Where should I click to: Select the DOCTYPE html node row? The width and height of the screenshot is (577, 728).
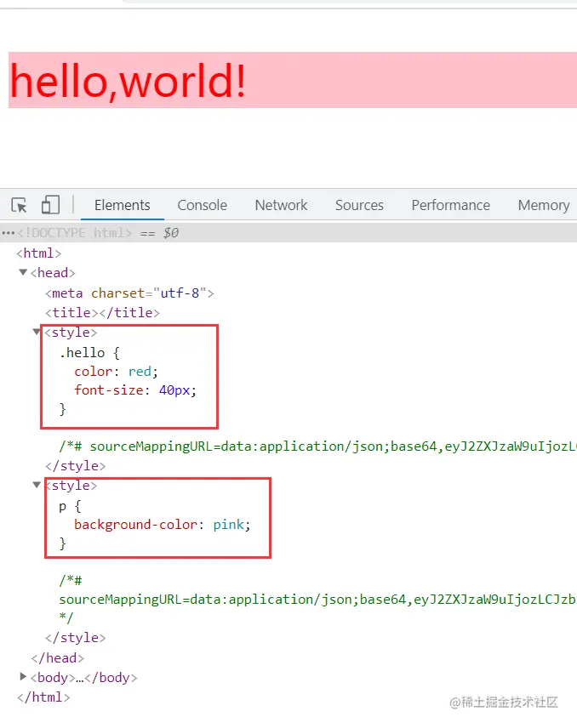coord(288,233)
